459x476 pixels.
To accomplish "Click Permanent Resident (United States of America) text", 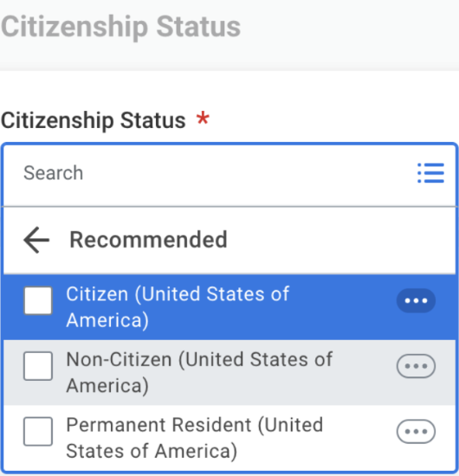I will click(x=194, y=438).
